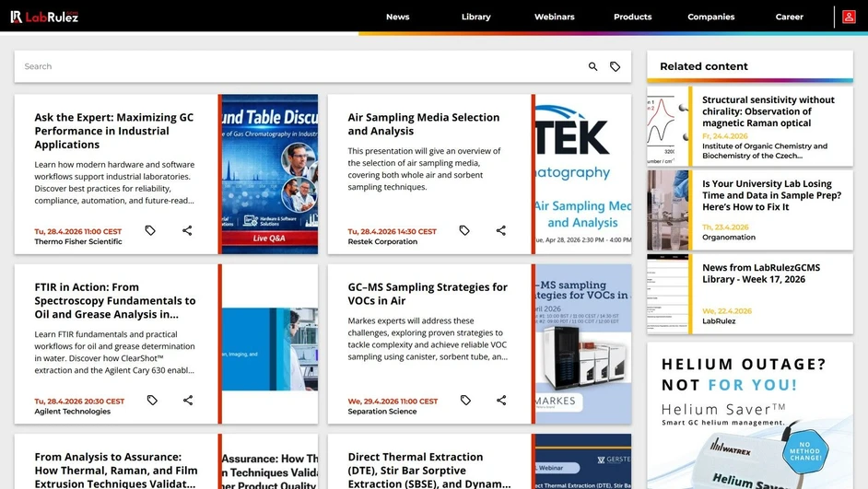Open Air Sampling Media Selection and Analysis title
868x489 pixels.
(424, 124)
